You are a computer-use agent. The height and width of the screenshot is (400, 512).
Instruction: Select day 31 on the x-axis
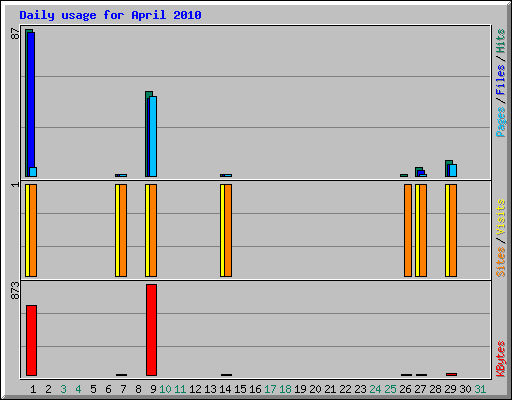(480, 389)
